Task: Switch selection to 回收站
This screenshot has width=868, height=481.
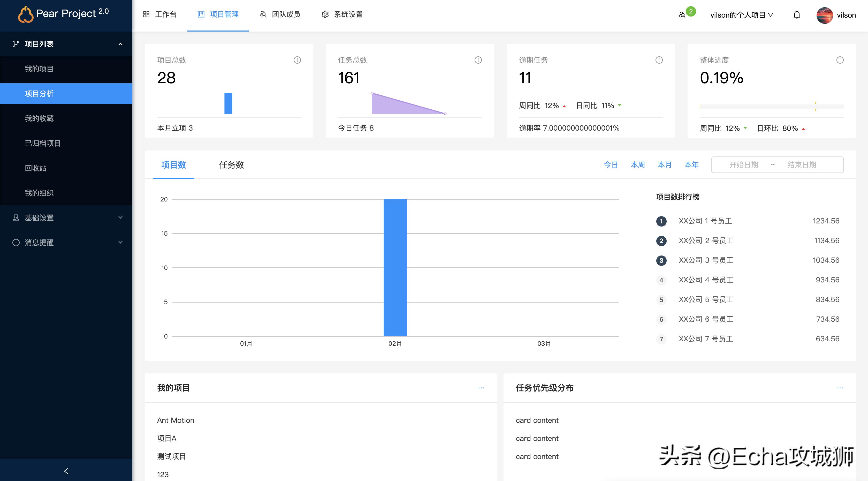Action: [35, 168]
